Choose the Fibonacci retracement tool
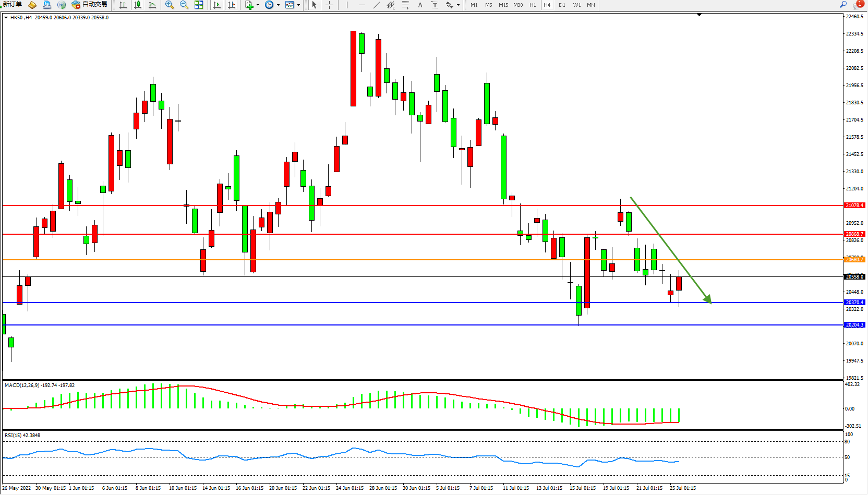The image size is (868, 495). click(405, 5)
